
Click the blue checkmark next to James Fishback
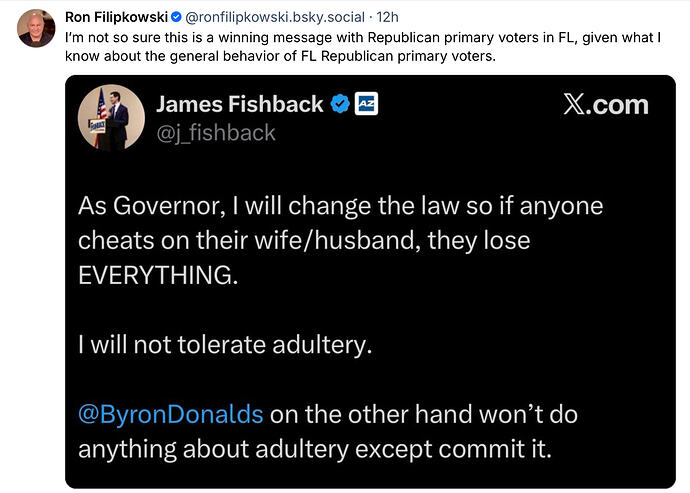pyautogui.click(x=340, y=105)
